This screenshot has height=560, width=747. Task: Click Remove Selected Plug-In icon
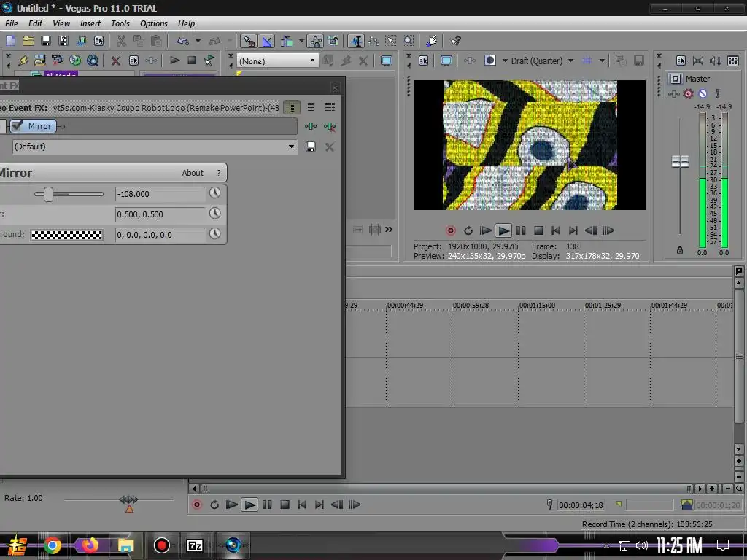pos(330,126)
